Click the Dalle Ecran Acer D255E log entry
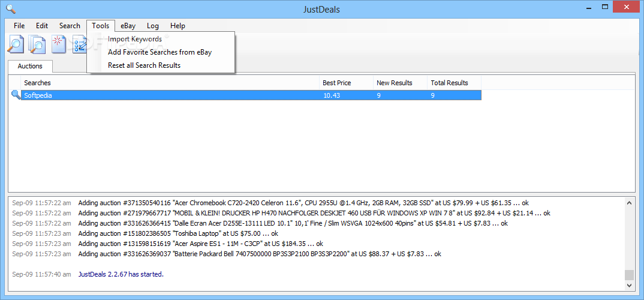Screen dimensions: 644x300 pyautogui.click(x=260, y=223)
